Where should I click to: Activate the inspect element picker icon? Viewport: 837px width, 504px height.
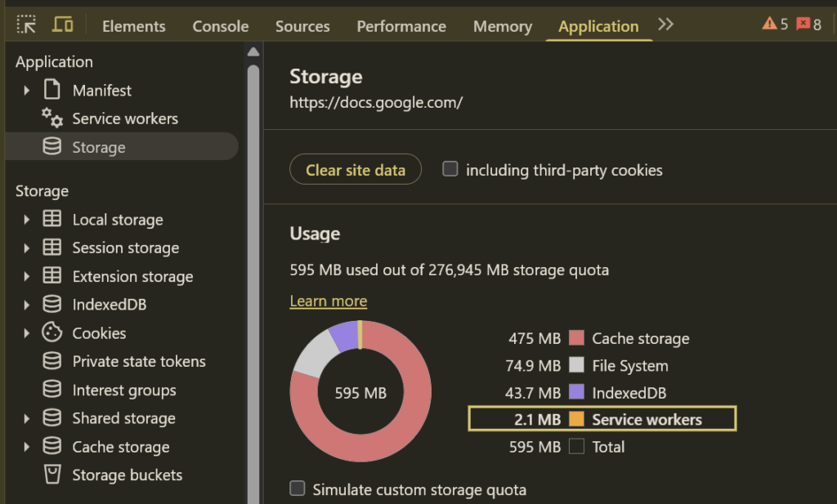point(26,25)
